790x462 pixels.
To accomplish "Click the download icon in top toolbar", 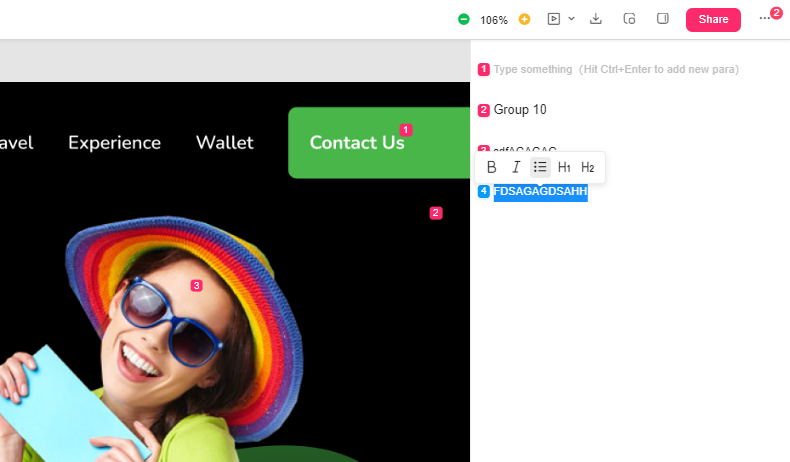I will coord(596,19).
